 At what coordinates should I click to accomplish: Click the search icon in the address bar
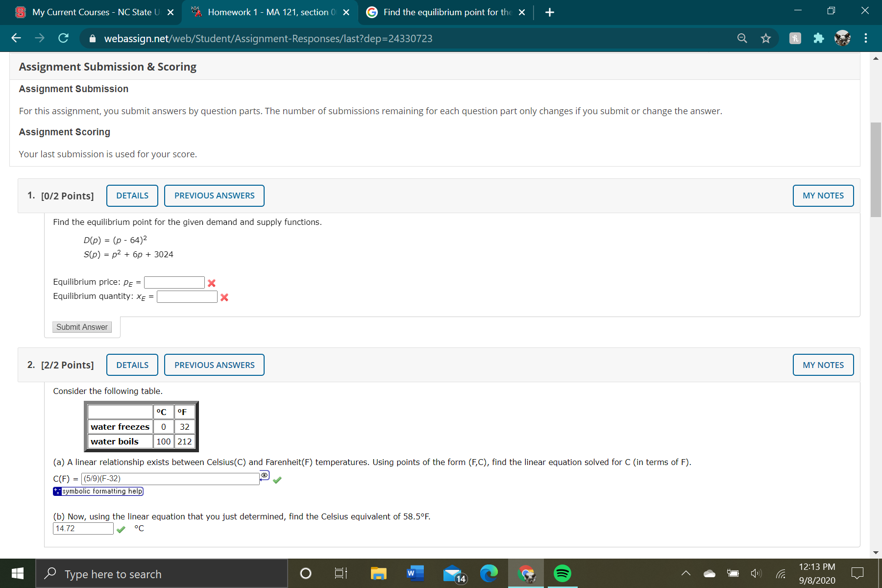pyautogui.click(x=741, y=38)
